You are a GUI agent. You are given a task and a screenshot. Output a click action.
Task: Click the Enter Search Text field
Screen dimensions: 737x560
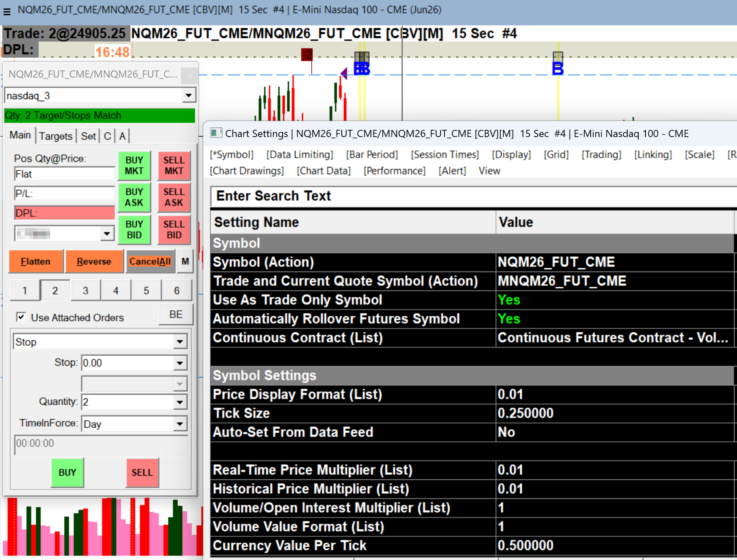(474, 196)
